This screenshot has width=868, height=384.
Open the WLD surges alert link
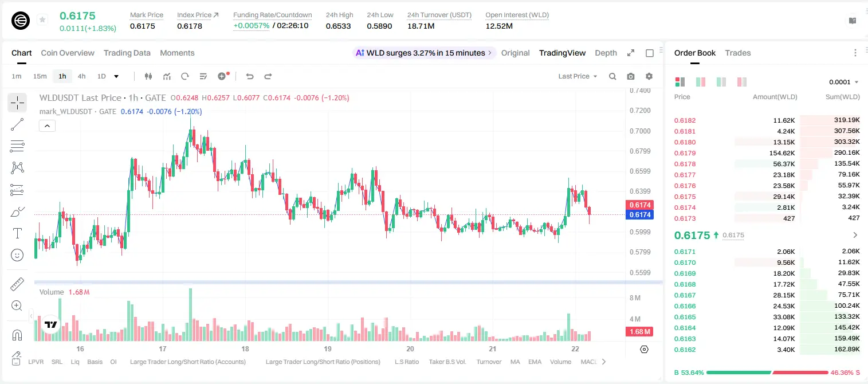[x=424, y=53]
